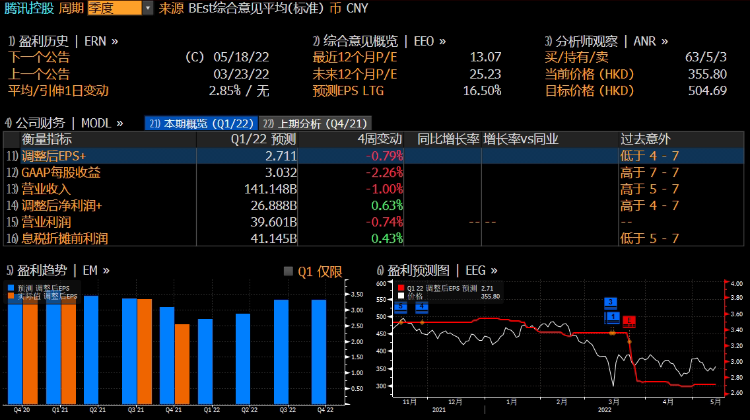Open the 周期 dropdown arrow
The image size is (750, 420).
coord(148,8)
